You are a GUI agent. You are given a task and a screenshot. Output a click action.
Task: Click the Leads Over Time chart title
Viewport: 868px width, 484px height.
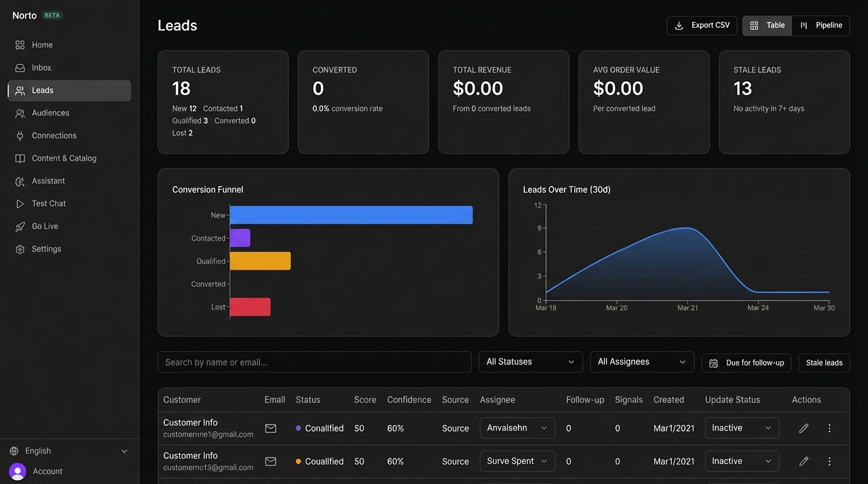[567, 190]
